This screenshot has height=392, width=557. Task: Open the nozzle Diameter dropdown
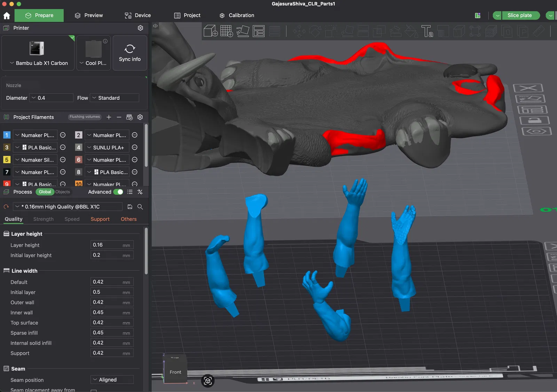pos(52,98)
